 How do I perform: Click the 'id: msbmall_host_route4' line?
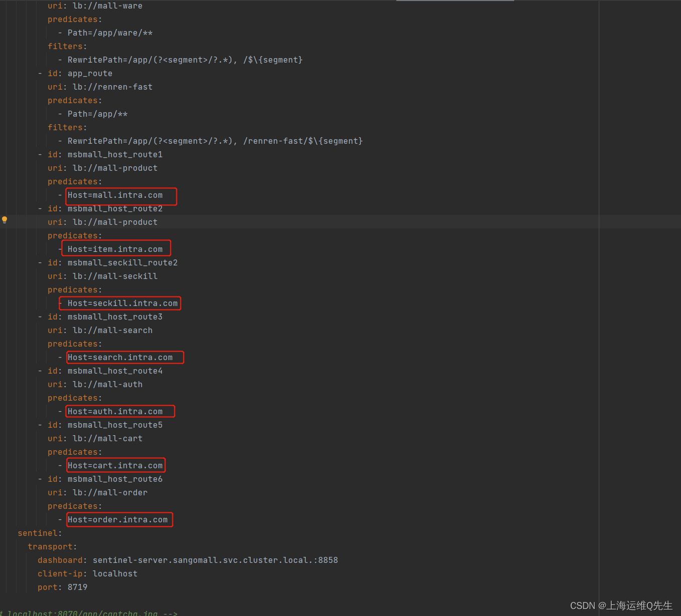105,371
